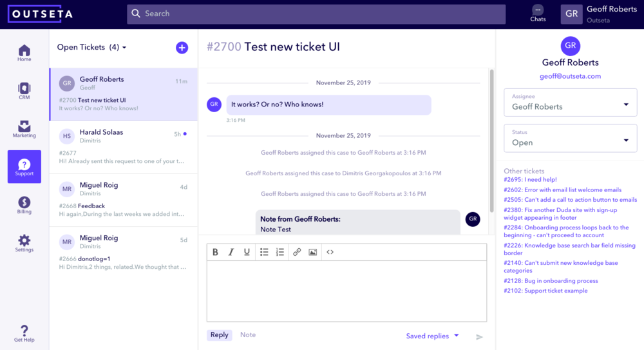
Task: Create a new ticket with plus button
Action: 182,47
